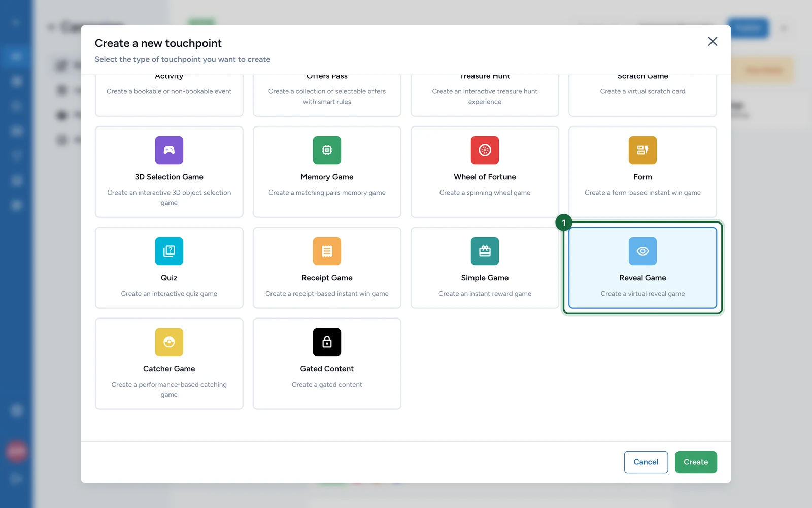Image resolution: width=812 pixels, height=508 pixels.
Task: Click the 'Form' card title
Action: click(x=642, y=177)
